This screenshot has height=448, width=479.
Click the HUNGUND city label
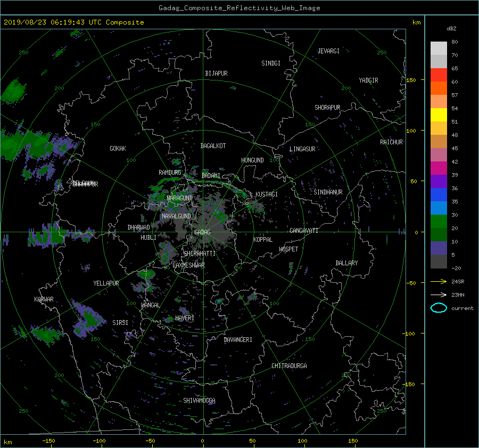252,160
